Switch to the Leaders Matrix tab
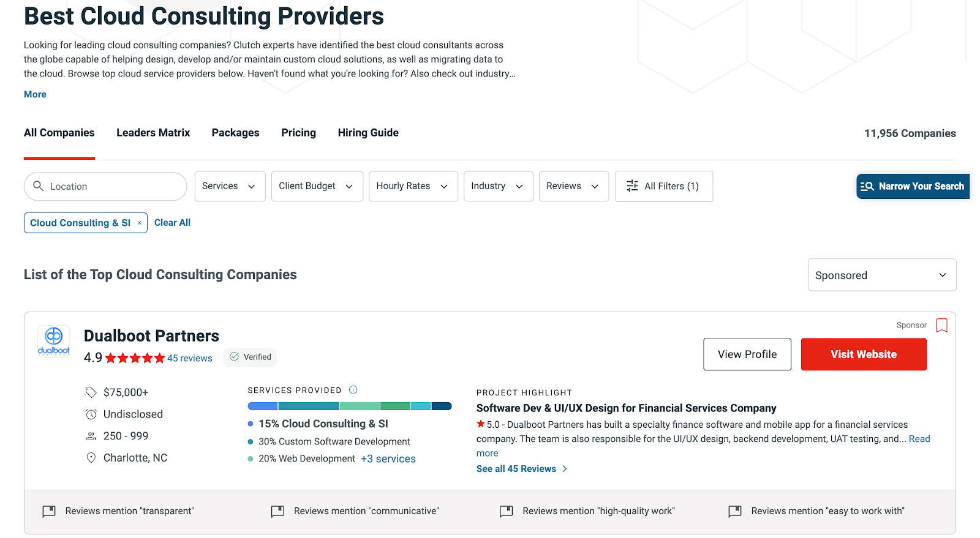 click(x=153, y=133)
